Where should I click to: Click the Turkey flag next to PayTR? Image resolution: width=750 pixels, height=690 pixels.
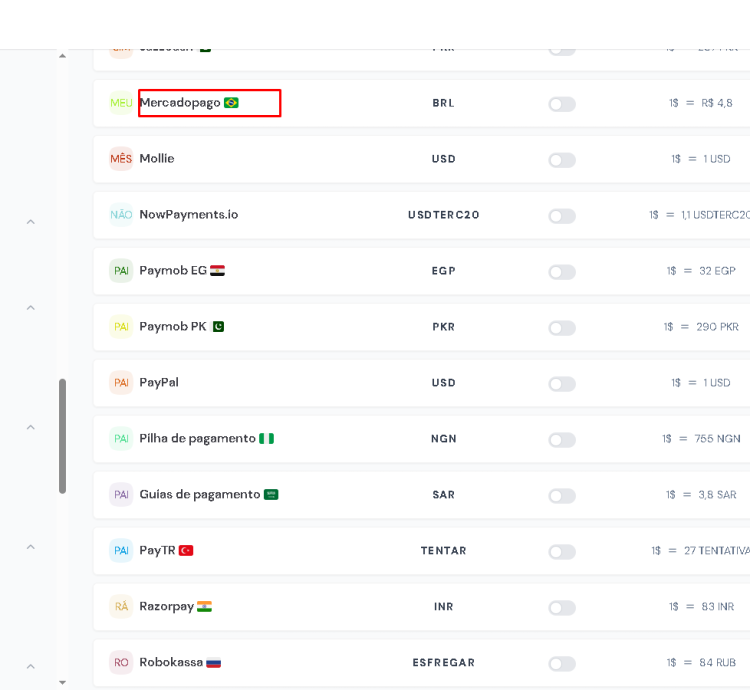pyautogui.click(x=186, y=550)
